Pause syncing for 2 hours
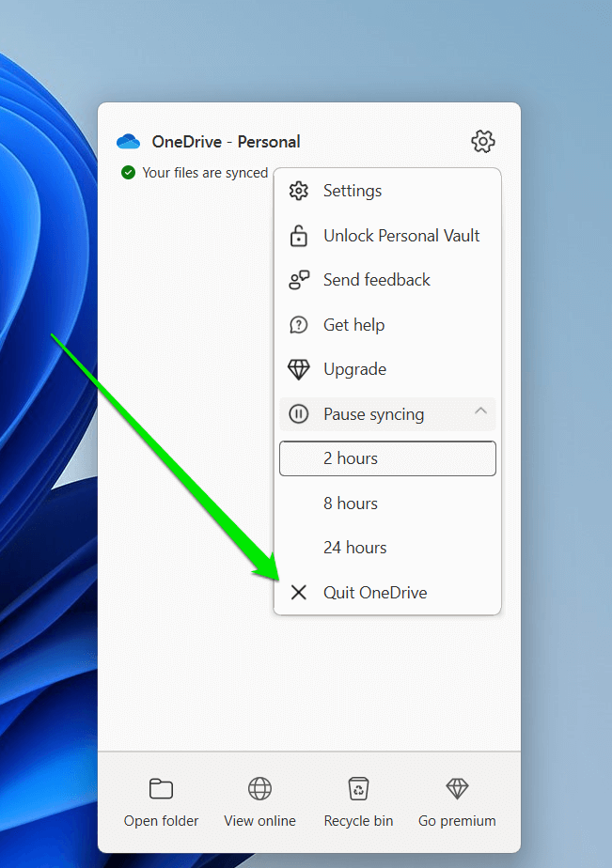Screen dimensions: 612x868 pos(387,458)
